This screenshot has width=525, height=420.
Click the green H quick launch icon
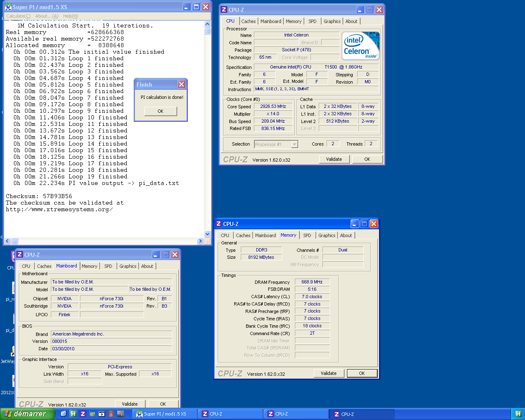pos(73,414)
